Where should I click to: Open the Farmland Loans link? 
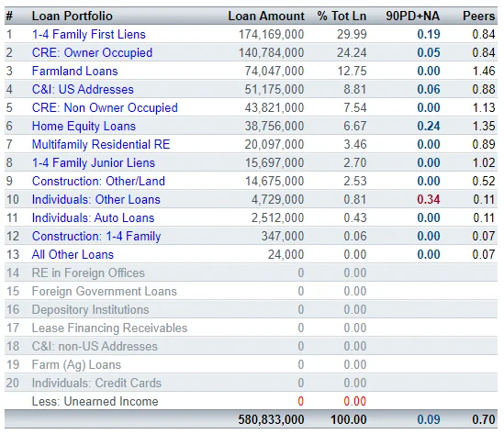click(75, 71)
